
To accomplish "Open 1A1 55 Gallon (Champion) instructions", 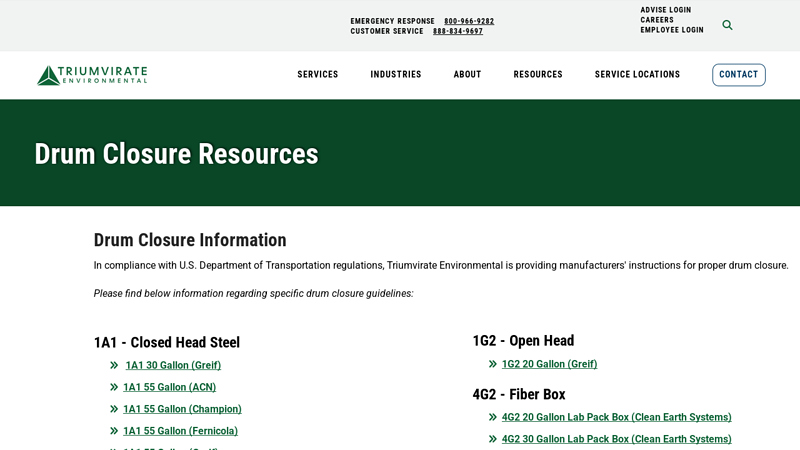I will 182,409.
